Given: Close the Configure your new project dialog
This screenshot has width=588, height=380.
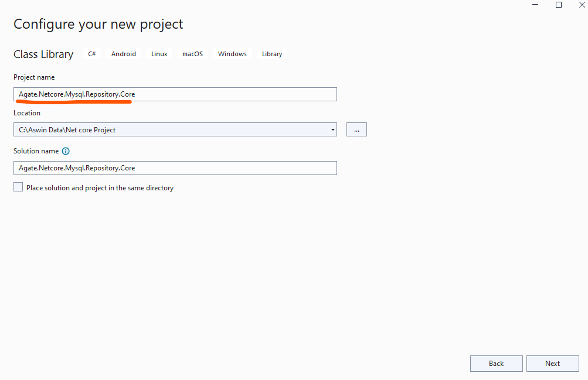Looking at the screenshot, I should (x=582, y=5).
